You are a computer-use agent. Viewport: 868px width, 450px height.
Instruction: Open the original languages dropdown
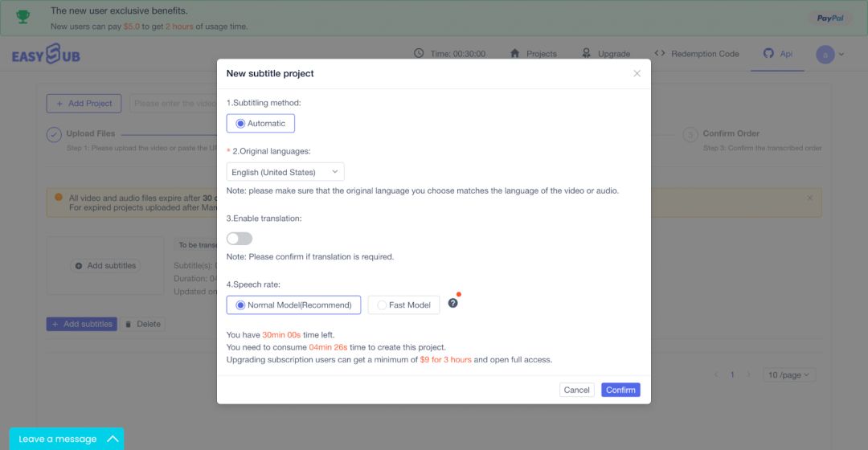285,172
